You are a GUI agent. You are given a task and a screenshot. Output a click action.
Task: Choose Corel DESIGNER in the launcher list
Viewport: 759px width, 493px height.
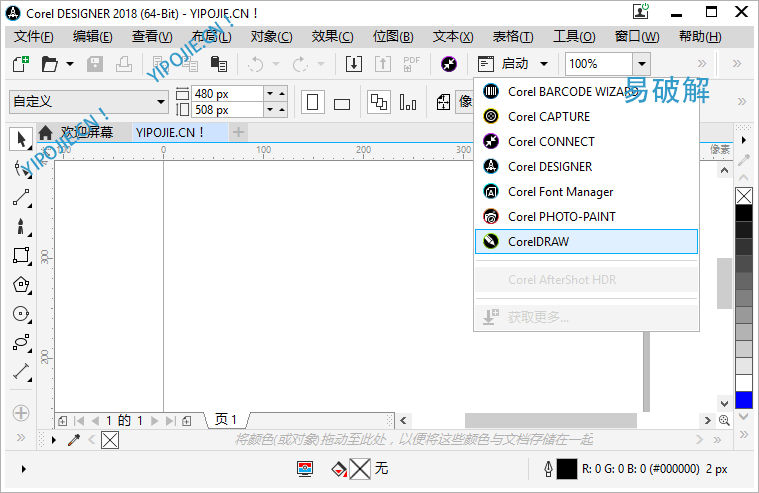point(586,167)
